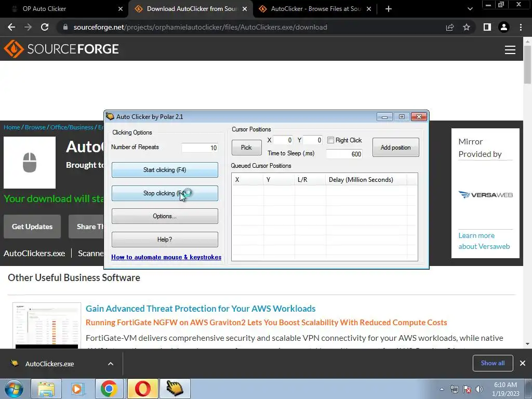This screenshot has height=399, width=532.
Task: Click Add position button
Action: (x=395, y=148)
